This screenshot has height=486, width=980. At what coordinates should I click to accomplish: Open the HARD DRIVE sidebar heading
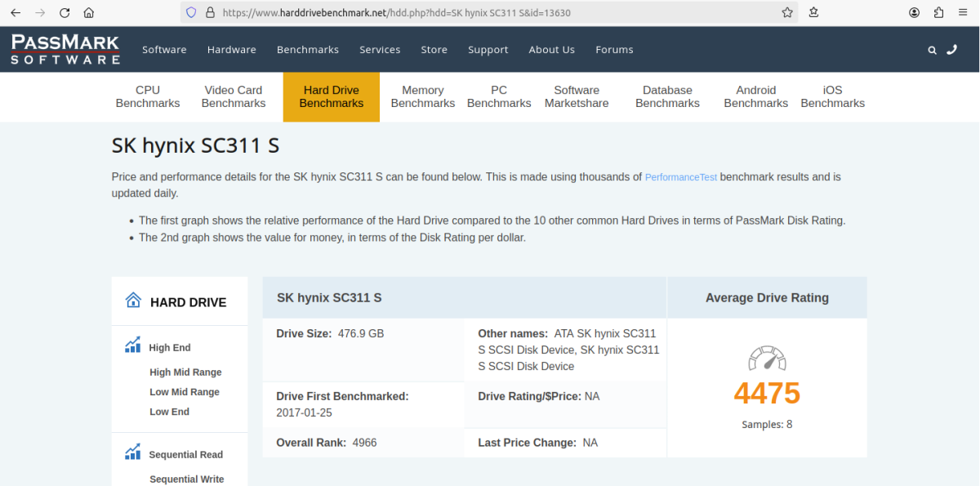click(x=189, y=302)
